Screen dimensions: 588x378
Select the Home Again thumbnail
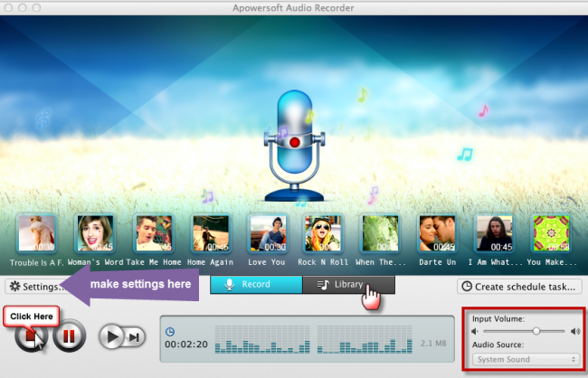coord(211,233)
